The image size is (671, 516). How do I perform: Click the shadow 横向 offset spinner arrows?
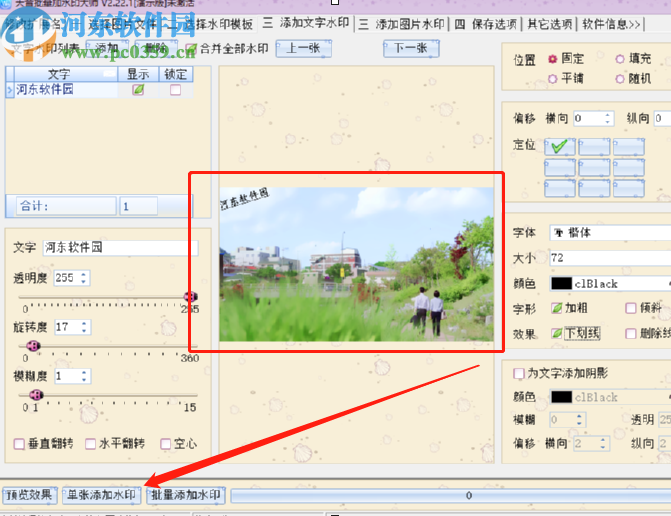pyautogui.click(x=603, y=443)
